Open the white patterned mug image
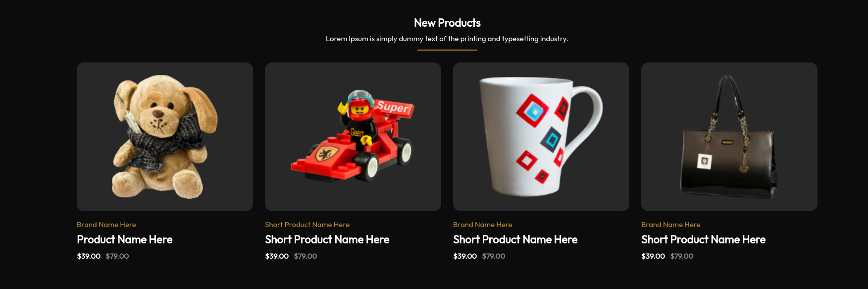 click(x=541, y=136)
